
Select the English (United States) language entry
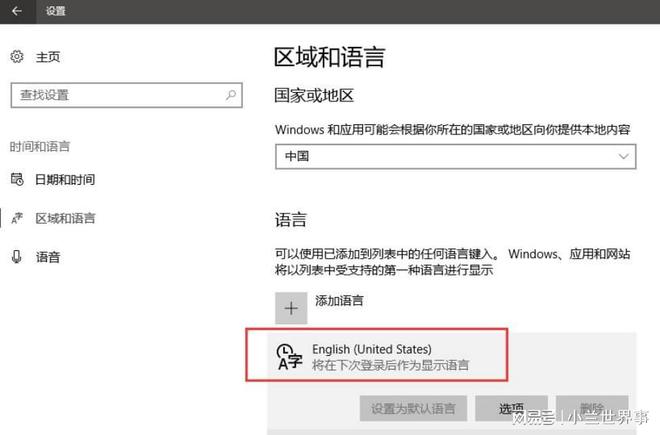pos(390,356)
